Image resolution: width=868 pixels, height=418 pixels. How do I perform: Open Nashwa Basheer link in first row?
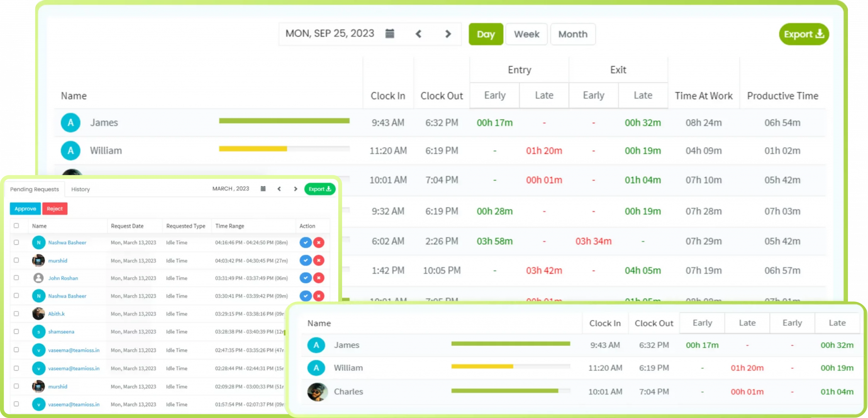[x=67, y=243]
